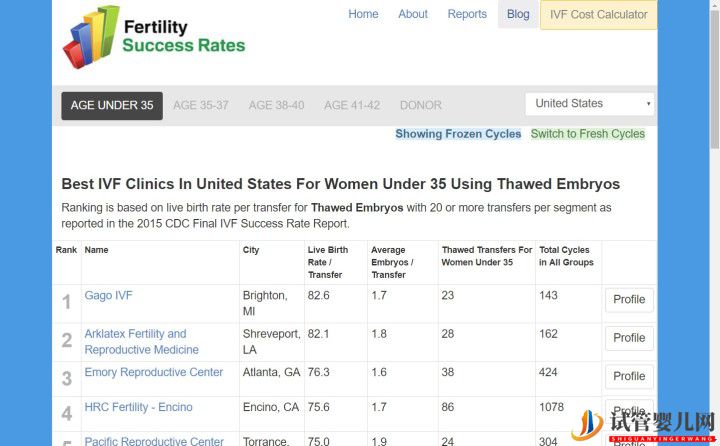Switch to the AGE 35-37 tab

pyautogui.click(x=201, y=105)
